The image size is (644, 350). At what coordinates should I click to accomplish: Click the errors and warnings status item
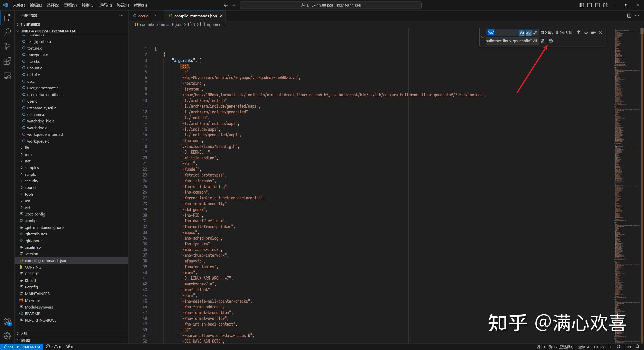[x=54, y=347]
